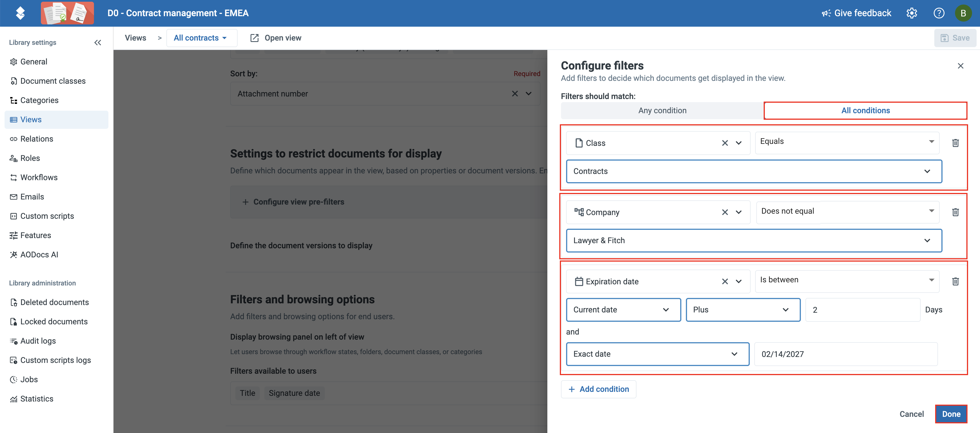This screenshot has width=980, height=433.
Task: Open the user avatar B menu
Action: click(x=963, y=13)
